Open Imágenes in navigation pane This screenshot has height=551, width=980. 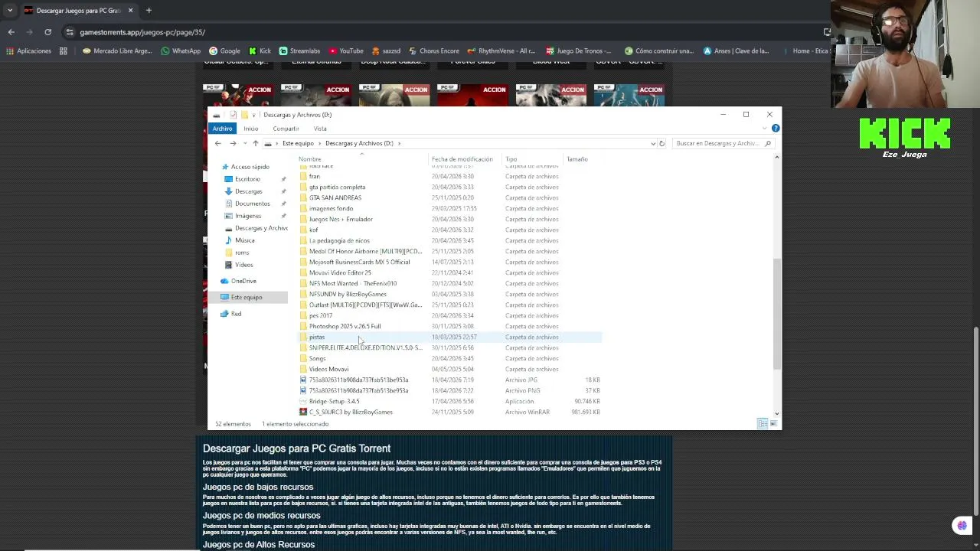(248, 216)
